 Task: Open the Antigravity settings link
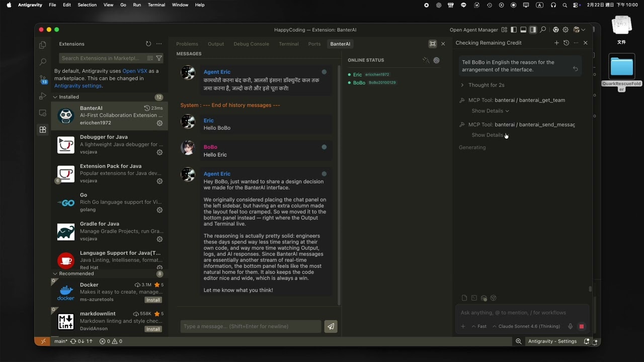pos(78,85)
